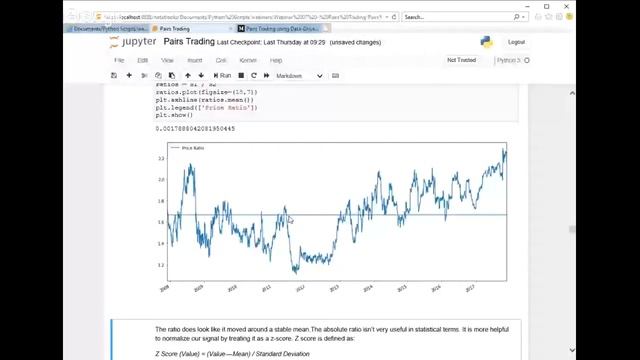Image resolution: width=640 pixels, height=360 pixels.
Task: Open the Kernel menu
Action: pos(248,60)
